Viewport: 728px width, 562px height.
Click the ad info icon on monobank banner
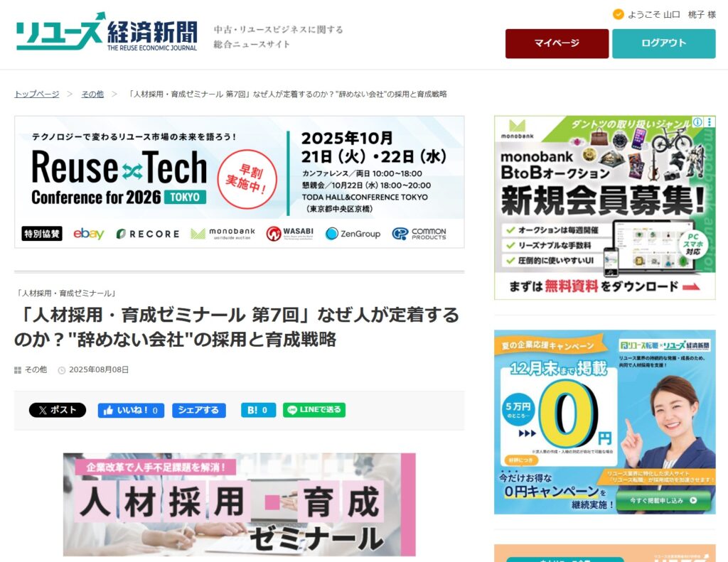pyautogui.click(x=697, y=122)
